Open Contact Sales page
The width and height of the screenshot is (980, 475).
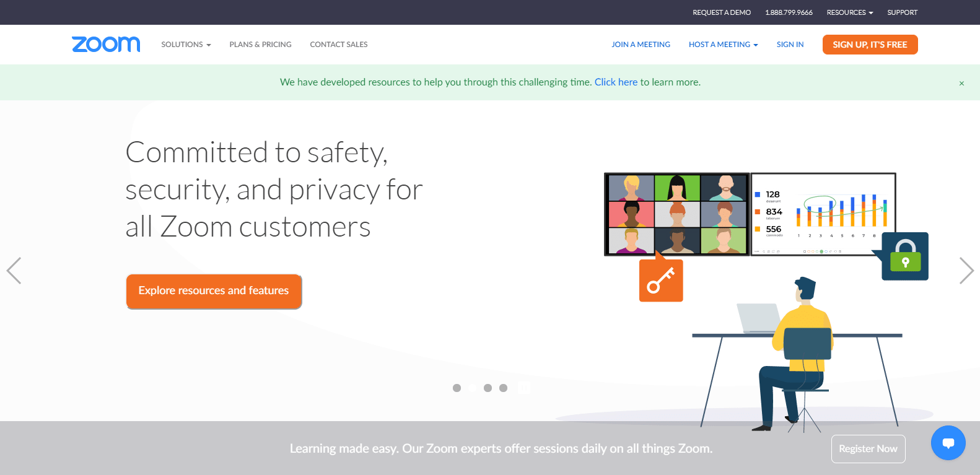[339, 45]
